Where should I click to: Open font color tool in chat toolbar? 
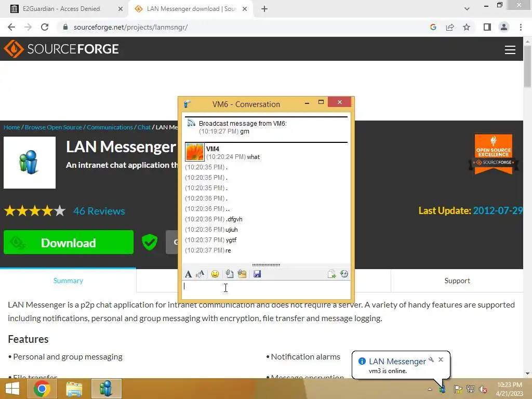click(200, 274)
